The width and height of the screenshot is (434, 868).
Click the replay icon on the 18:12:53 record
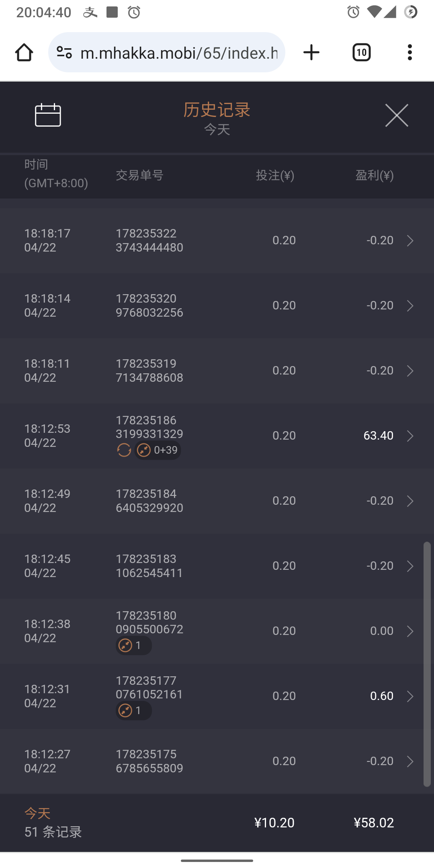click(124, 450)
